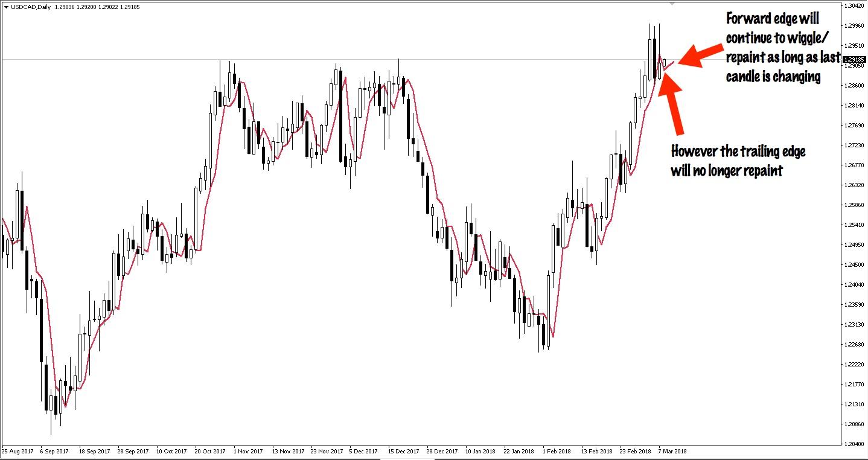This screenshot has width=868, height=460.
Task: Click the 20 Oct 2017 date label
Action: click(x=210, y=451)
